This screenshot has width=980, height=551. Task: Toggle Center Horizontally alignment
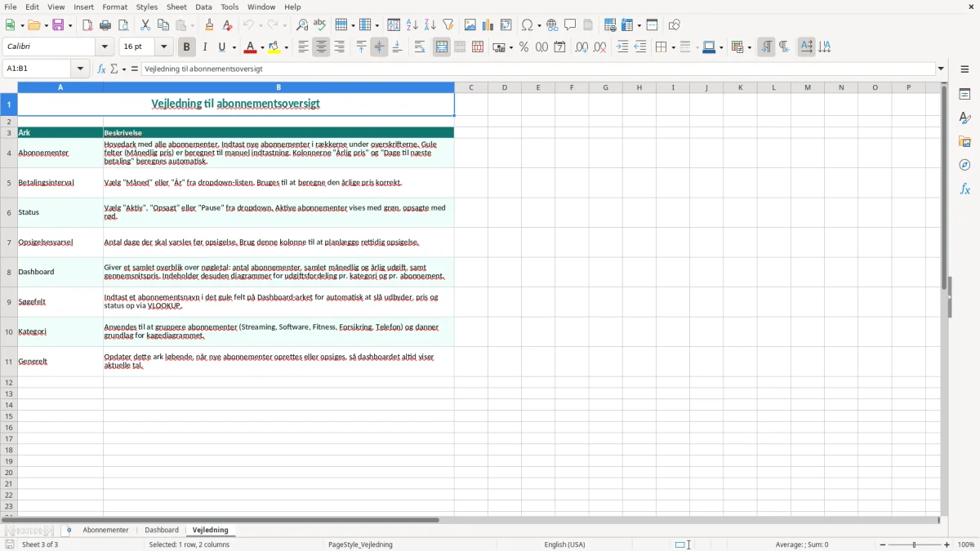321,47
